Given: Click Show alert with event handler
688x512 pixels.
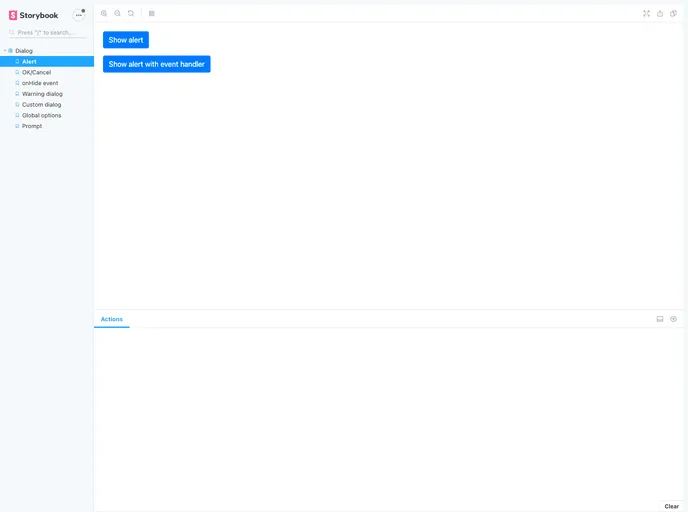Looking at the screenshot, I should tap(157, 64).
